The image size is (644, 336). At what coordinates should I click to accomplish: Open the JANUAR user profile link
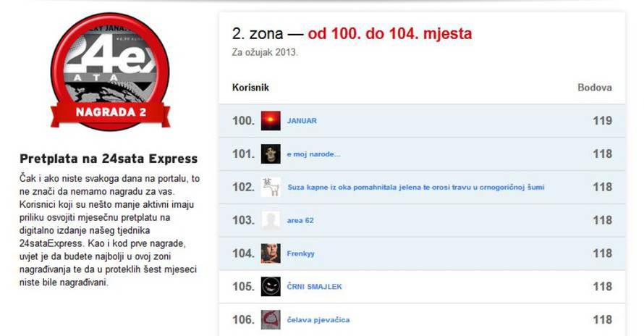tap(302, 121)
